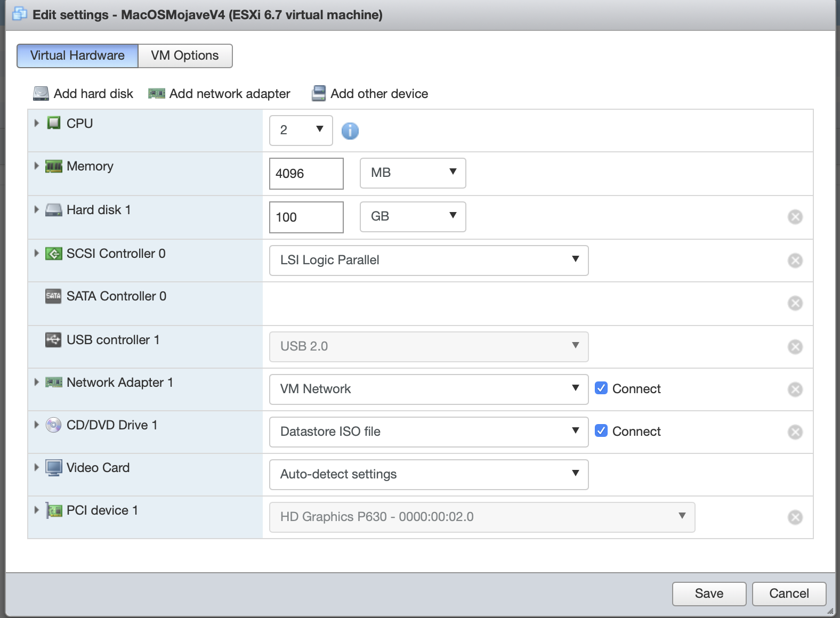
Task: Open the Memory unit MB dropdown
Action: [x=413, y=173]
